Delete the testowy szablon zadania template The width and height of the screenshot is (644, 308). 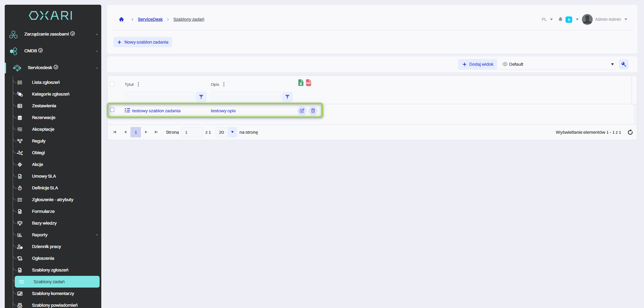click(x=313, y=111)
